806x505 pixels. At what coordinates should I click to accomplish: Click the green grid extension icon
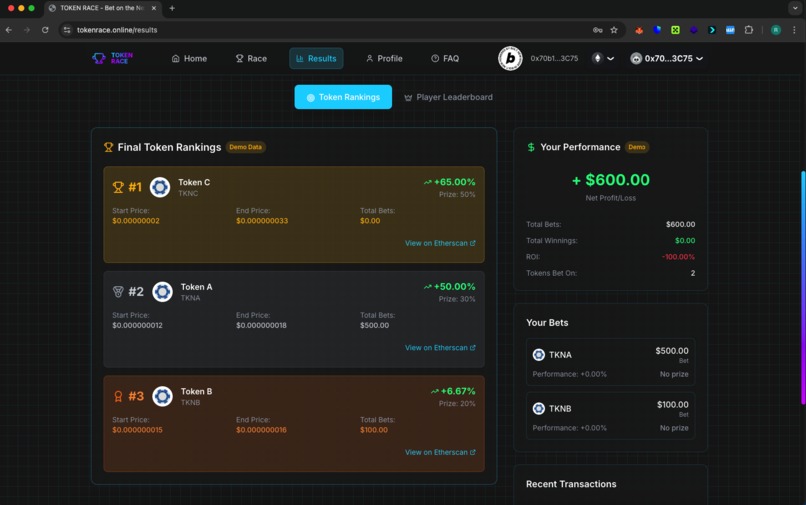click(675, 30)
